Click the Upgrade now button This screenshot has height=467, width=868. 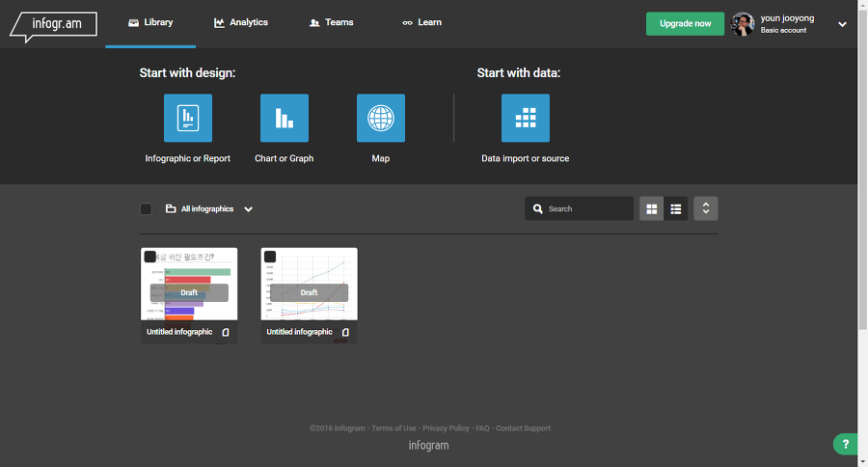685,23
